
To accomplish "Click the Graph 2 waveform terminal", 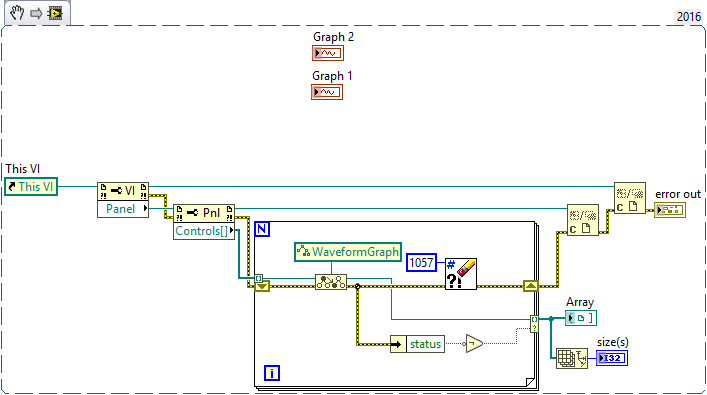I will pyautogui.click(x=328, y=53).
